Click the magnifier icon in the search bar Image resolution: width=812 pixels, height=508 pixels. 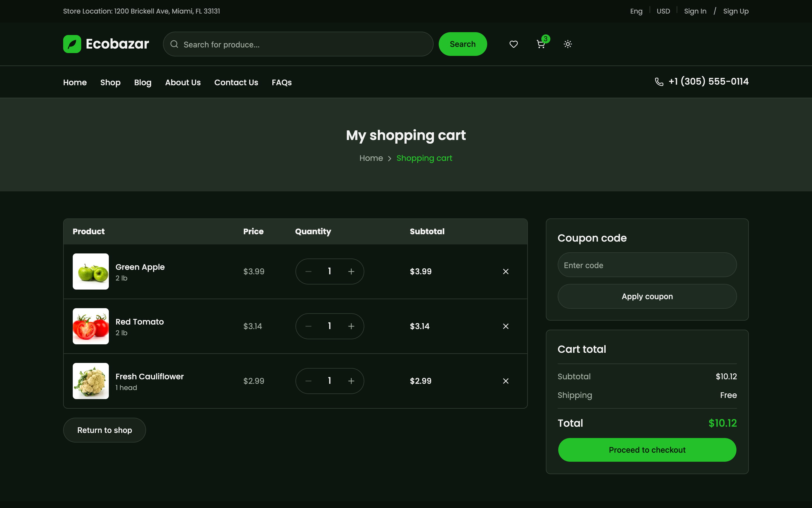[x=174, y=44]
